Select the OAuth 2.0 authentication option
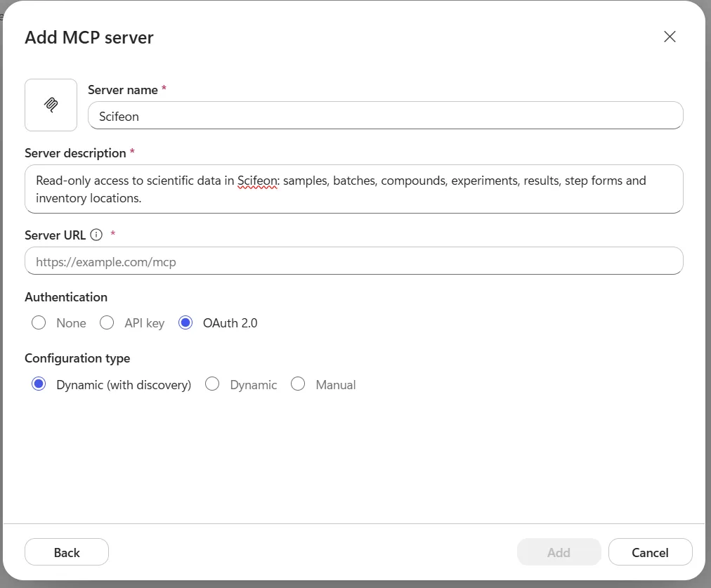The image size is (711, 588). point(185,322)
